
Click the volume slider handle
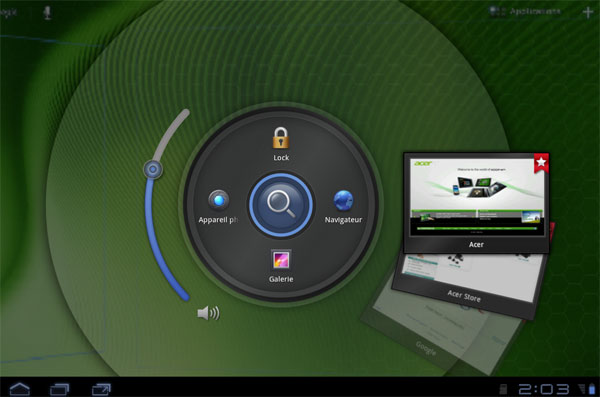[153, 169]
